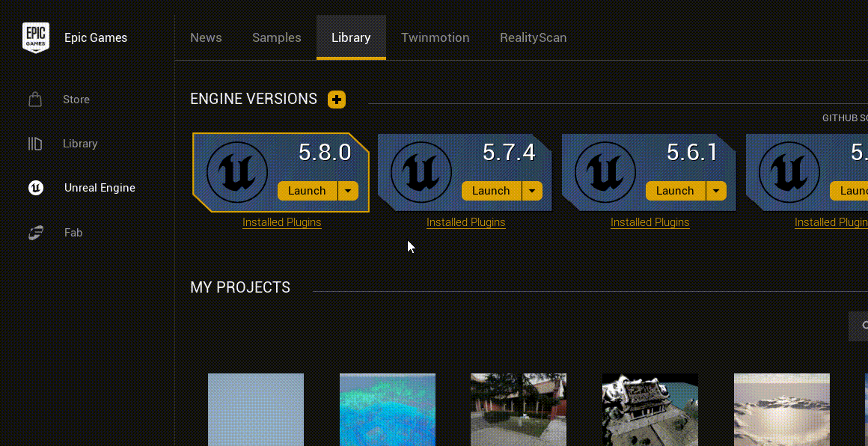868x446 pixels.
Task: View Installed Plugins for 5.7.4
Action: [466, 222]
